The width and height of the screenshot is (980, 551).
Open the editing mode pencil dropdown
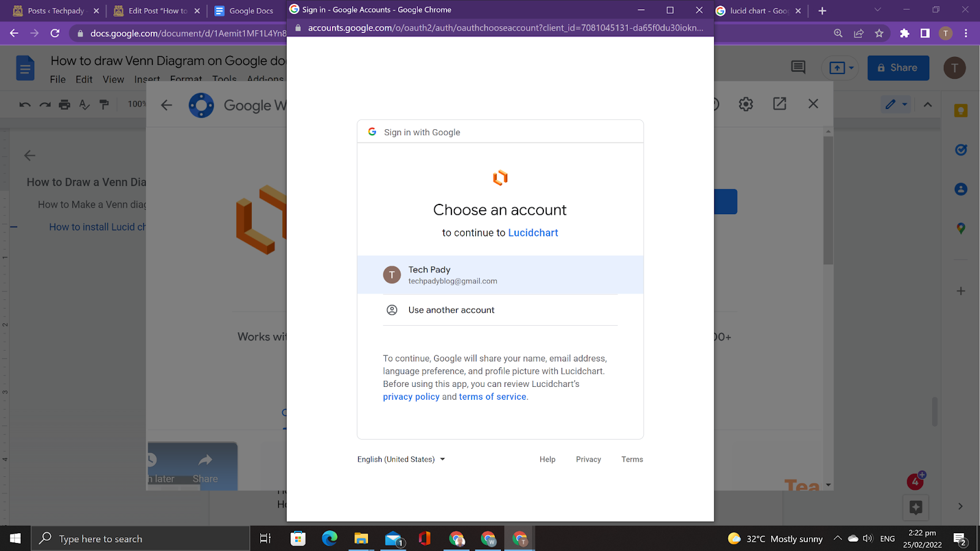(895, 105)
